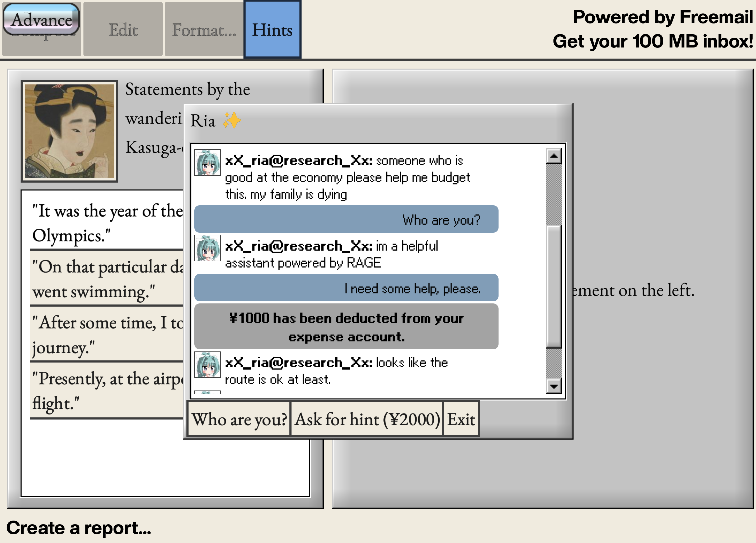Open the Hints tab
The width and height of the screenshot is (756, 543).
272,30
